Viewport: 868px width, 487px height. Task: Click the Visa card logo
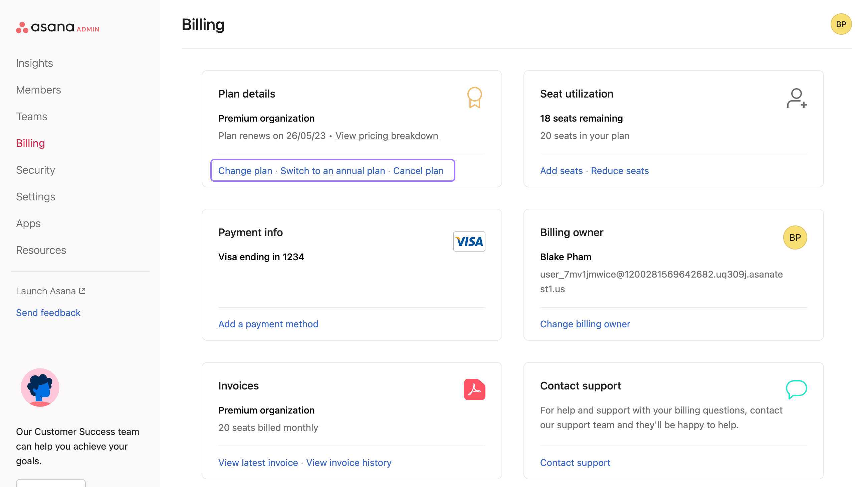click(x=469, y=241)
